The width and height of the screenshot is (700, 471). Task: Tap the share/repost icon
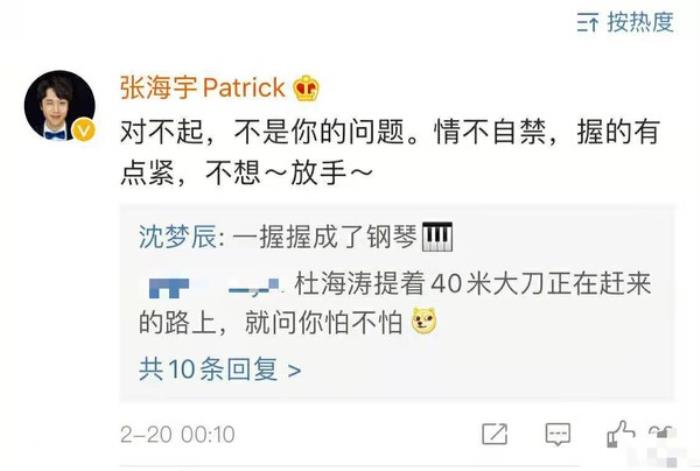click(495, 434)
